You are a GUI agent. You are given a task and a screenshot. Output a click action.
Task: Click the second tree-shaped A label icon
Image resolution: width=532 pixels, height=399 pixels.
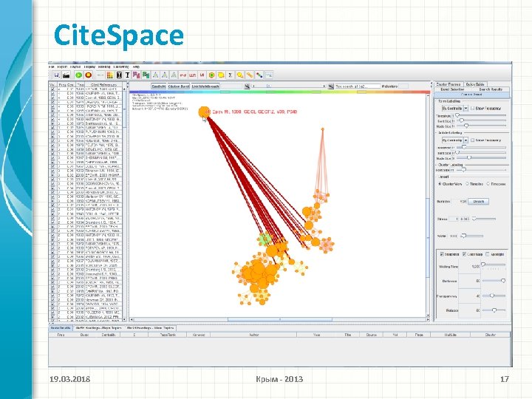(x=165, y=75)
